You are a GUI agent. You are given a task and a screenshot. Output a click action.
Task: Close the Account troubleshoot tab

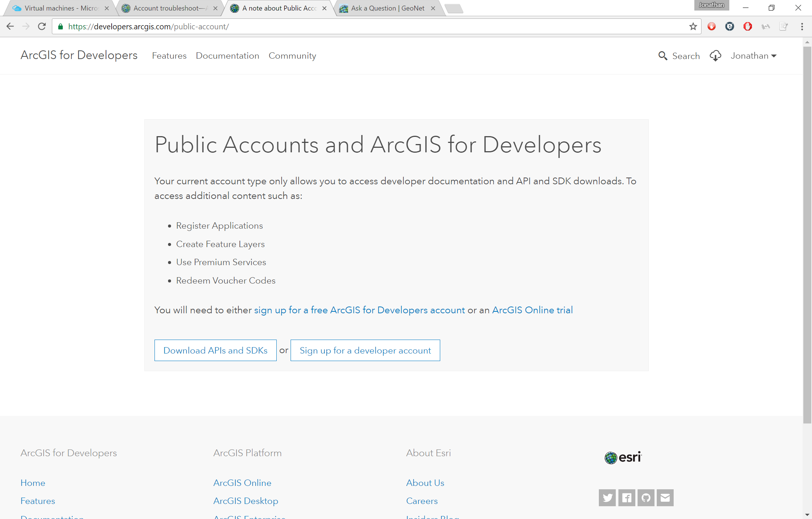[215, 8]
